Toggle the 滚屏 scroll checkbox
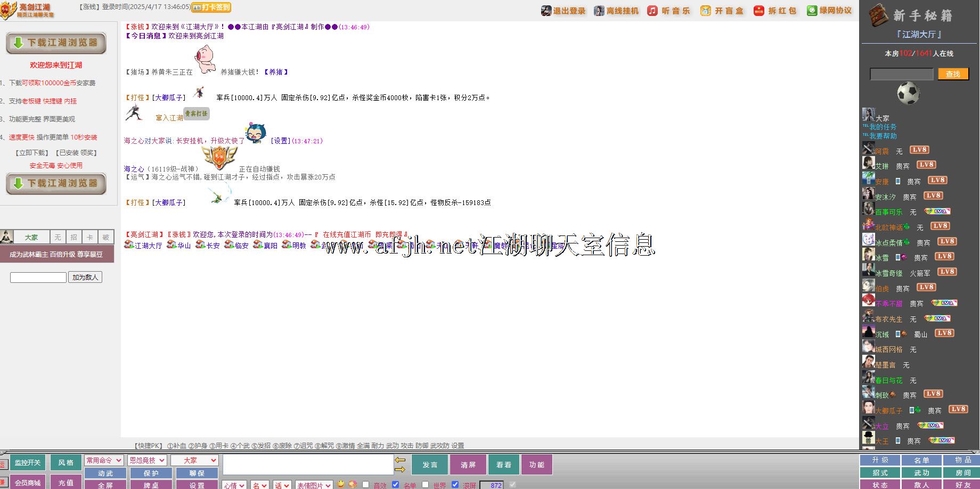The height and width of the screenshot is (489, 980). 455,485
